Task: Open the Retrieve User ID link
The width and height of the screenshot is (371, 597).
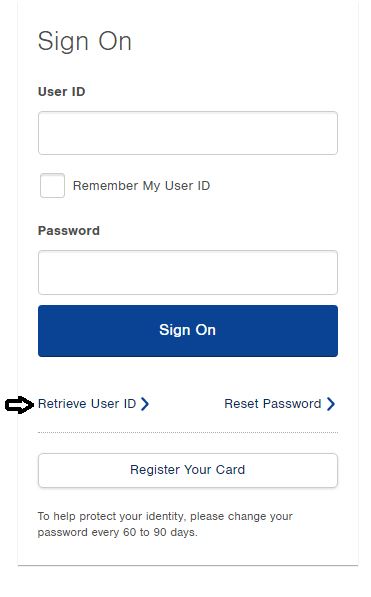Action: [87, 404]
